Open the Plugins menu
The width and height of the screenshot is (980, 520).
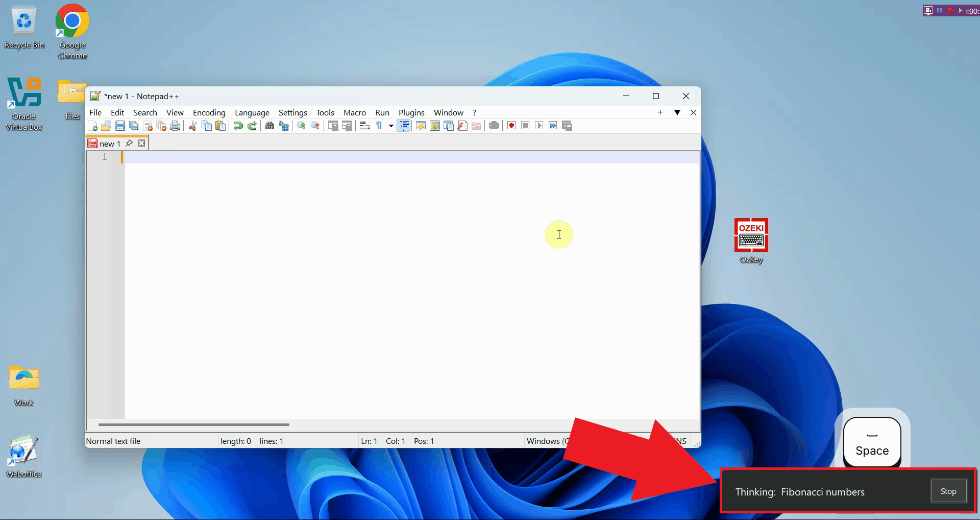point(411,112)
